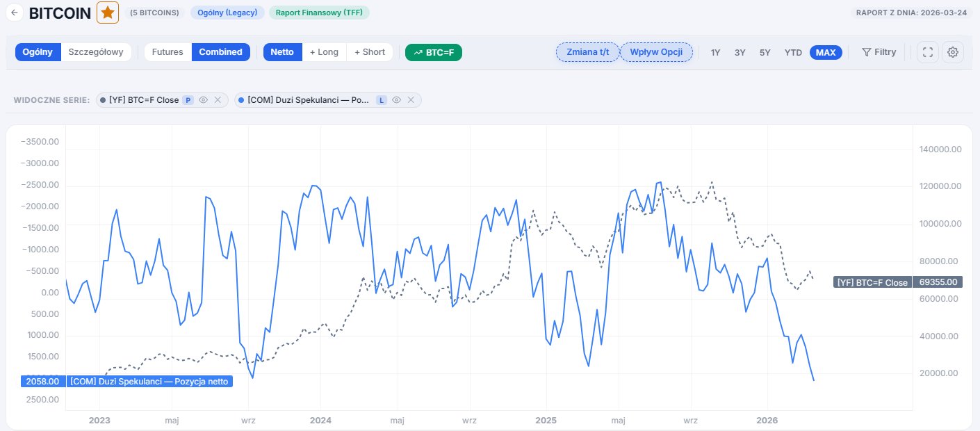980x431 pixels.
Task: Hide the Duzi Spekulanci series
Action: point(396,100)
